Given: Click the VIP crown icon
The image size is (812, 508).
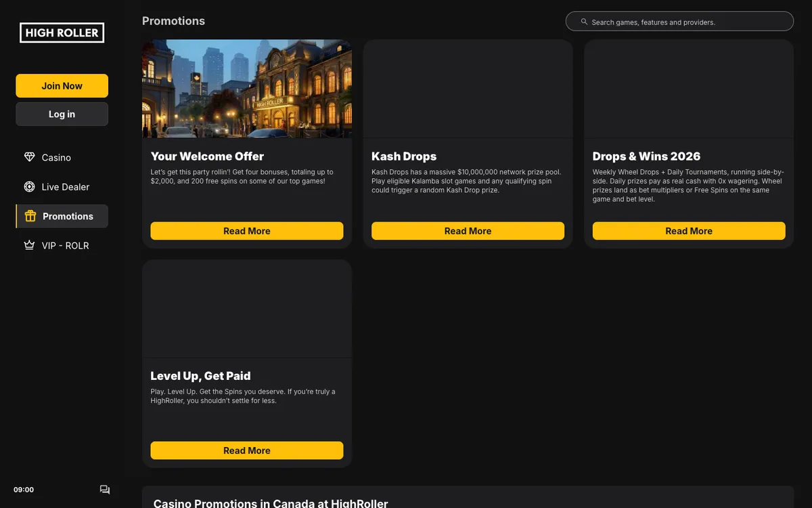Looking at the screenshot, I should [29, 245].
